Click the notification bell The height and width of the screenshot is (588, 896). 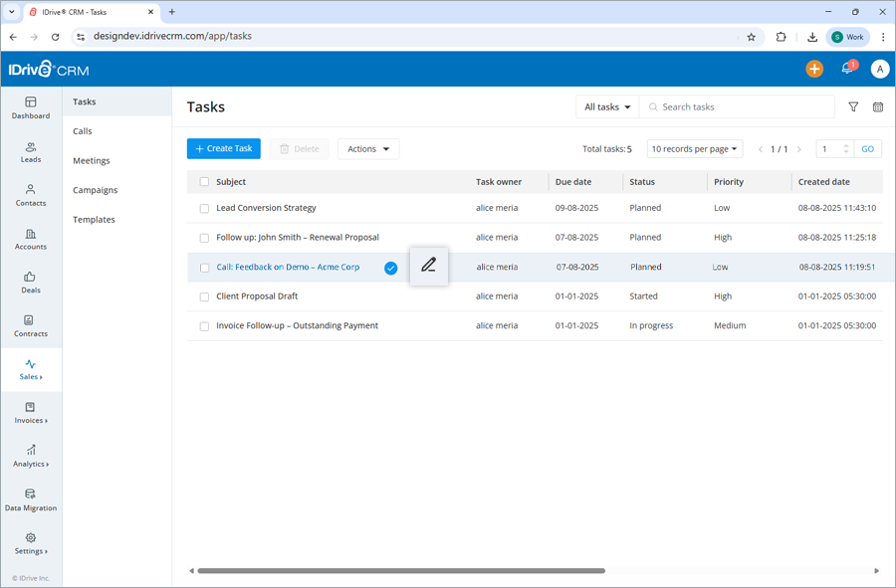847,68
